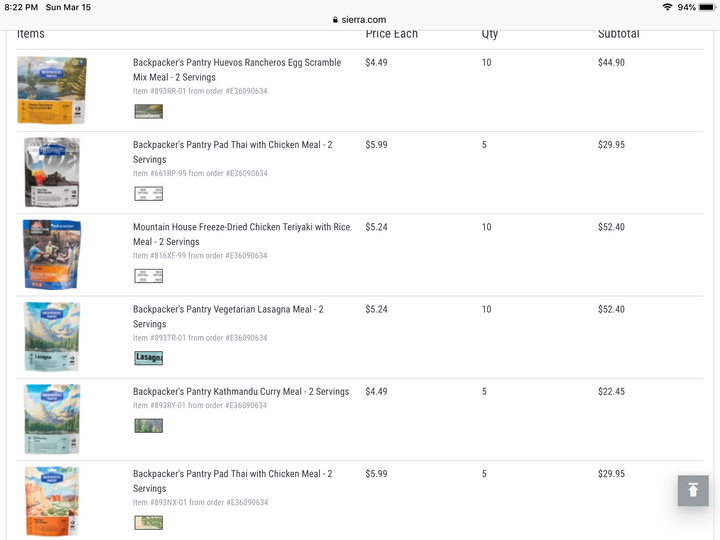
Task: Select the gray Pad Thai variant swatch
Action: pos(148,193)
